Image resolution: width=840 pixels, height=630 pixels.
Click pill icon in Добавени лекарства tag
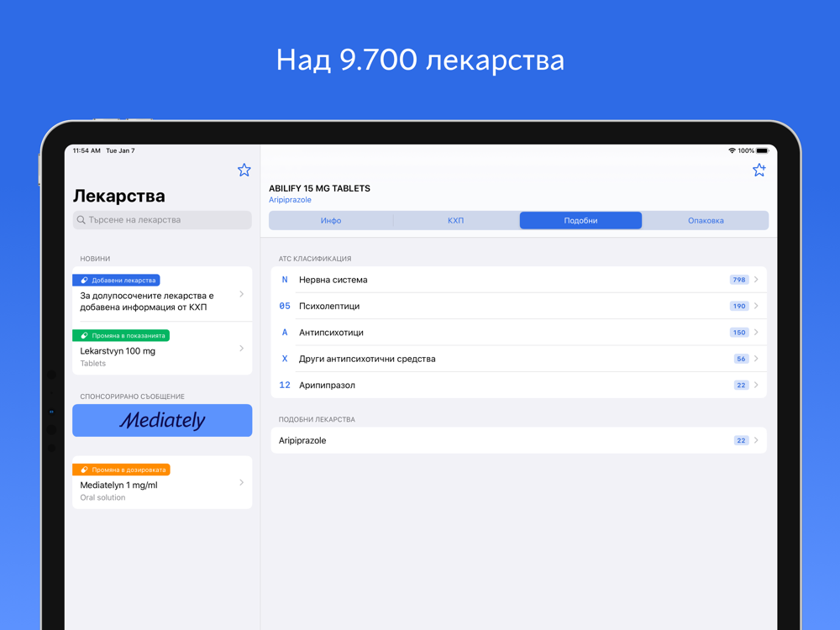point(84,281)
